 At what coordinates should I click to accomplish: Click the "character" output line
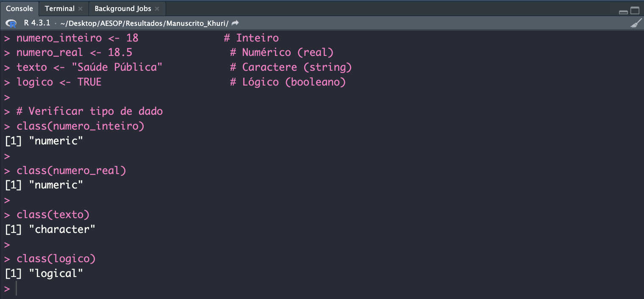(x=62, y=230)
